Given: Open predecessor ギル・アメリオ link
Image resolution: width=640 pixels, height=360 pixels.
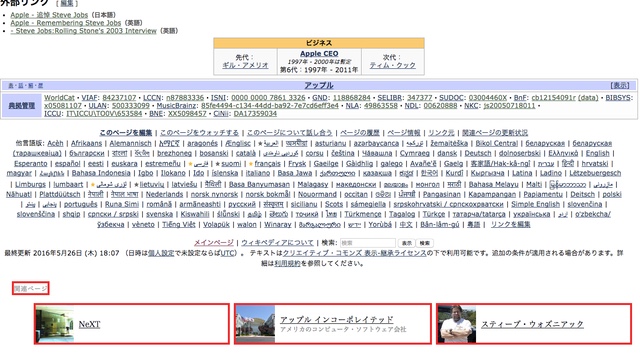Looking at the screenshot, I should [x=245, y=65].
